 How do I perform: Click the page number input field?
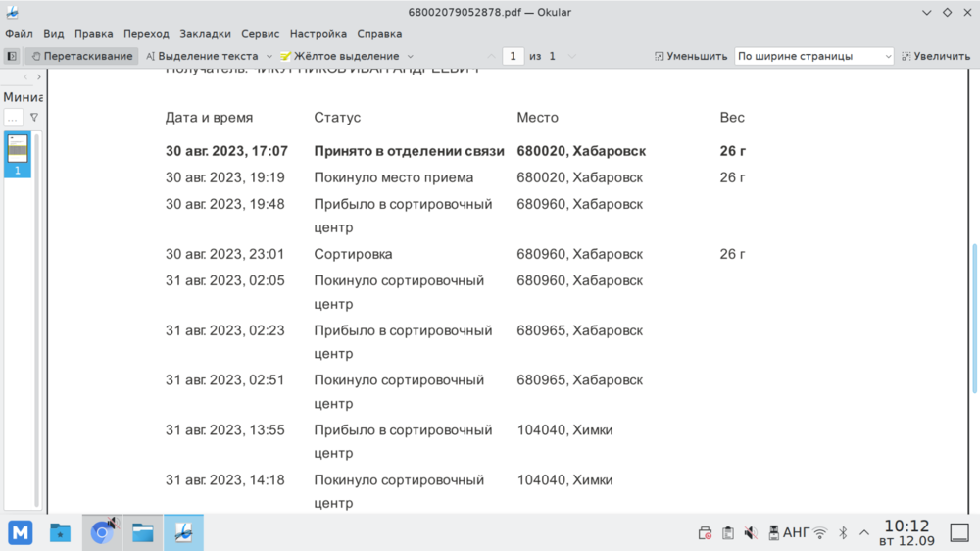coord(514,57)
